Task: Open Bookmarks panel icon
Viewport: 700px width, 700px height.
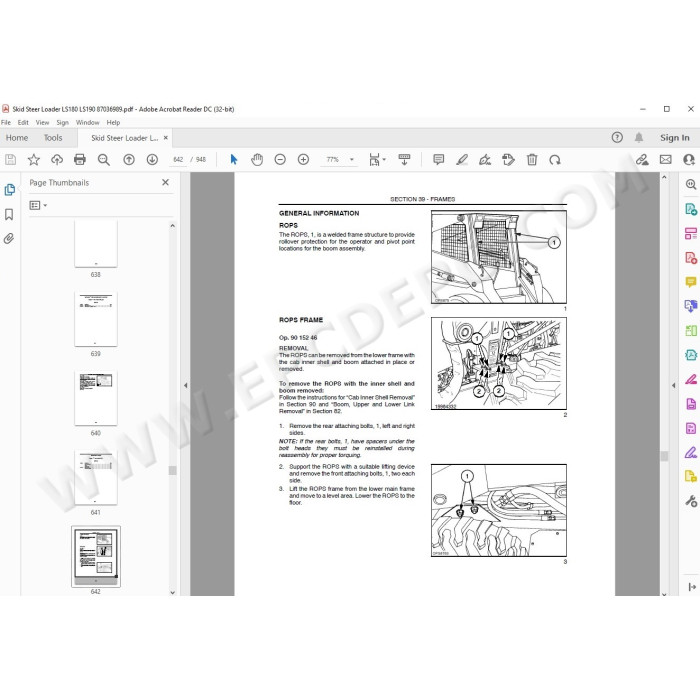Action: pyautogui.click(x=9, y=215)
